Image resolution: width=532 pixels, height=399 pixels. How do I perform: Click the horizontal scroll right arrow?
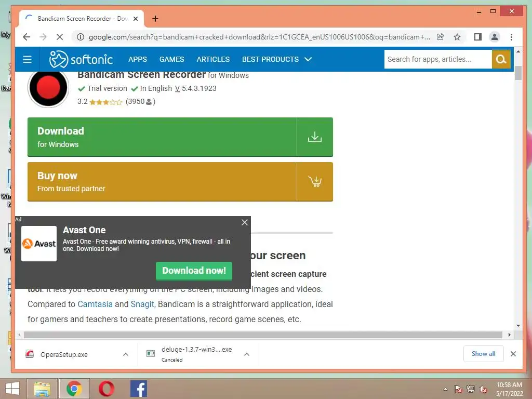point(509,335)
